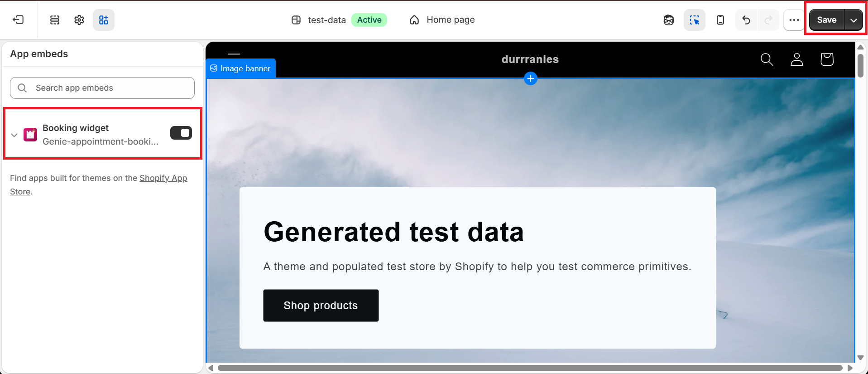Click the preview scroll-up arrow
The height and width of the screenshot is (374, 868).
click(861, 47)
